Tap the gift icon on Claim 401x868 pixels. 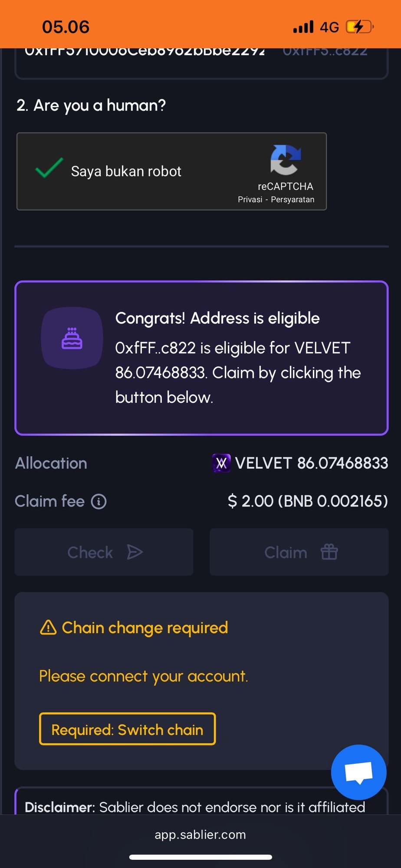click(329, 552)
